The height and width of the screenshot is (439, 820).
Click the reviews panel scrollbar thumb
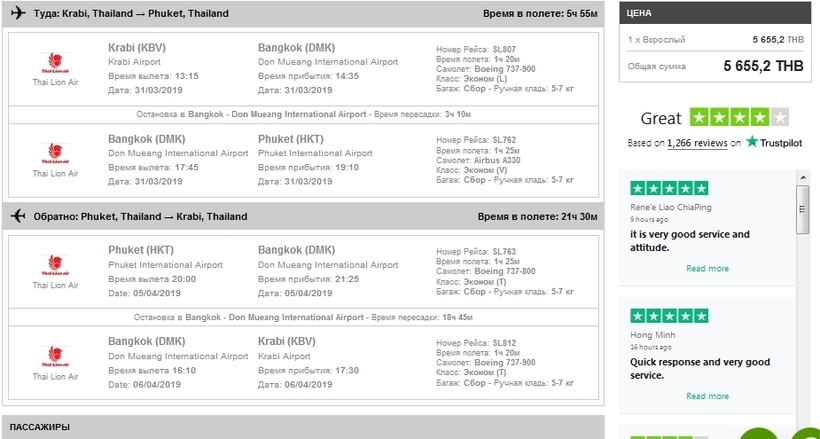(803, 209)
